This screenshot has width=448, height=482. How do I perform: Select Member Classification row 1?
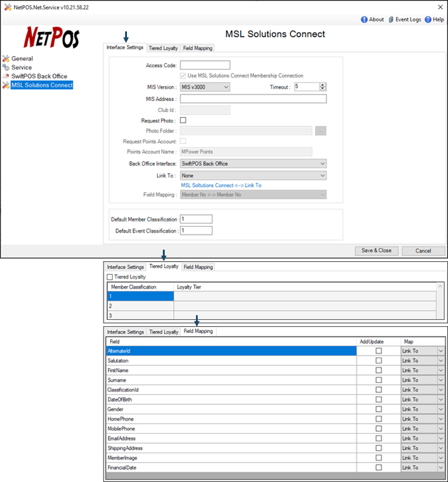(x=141, y=296)
